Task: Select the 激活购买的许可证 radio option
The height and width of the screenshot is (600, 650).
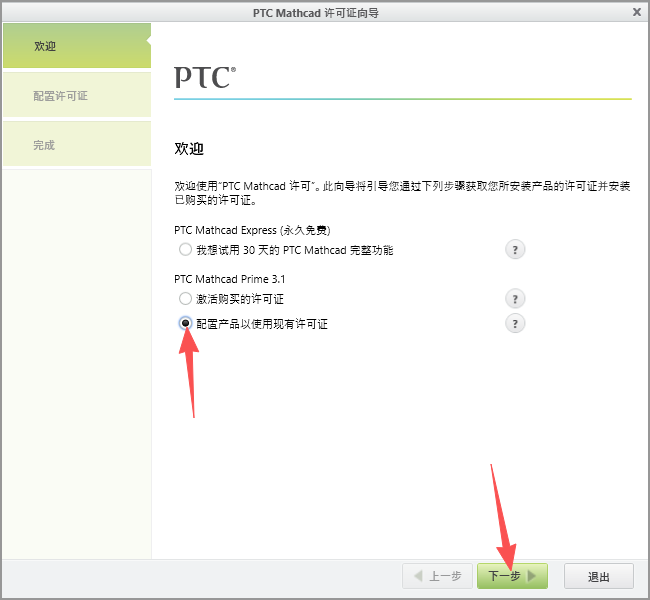Action: [x=185, y=299]
